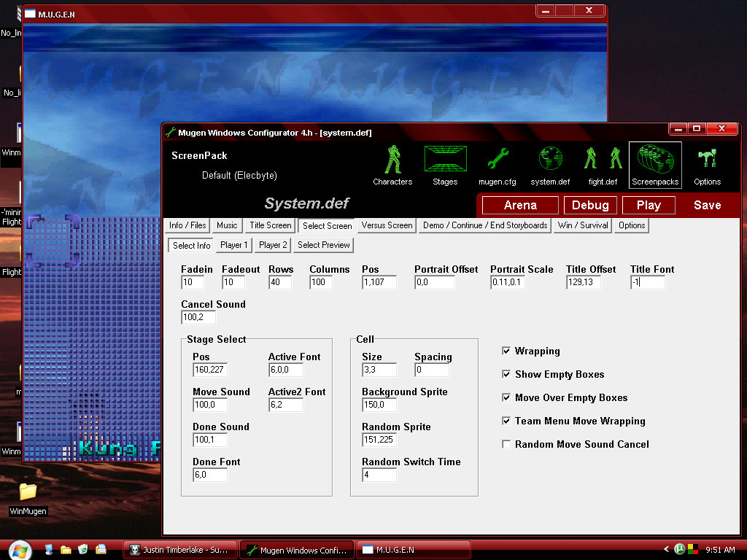Open the Screenpacks icon
This screenshot has width=747, height=560.
click(x=655, y=165)
